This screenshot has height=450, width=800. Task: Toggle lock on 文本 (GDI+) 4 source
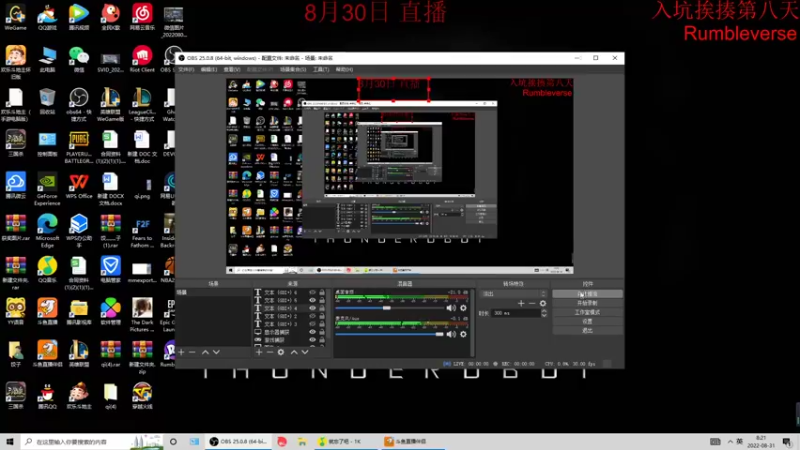pyautogui.click(x=322, y=308)
